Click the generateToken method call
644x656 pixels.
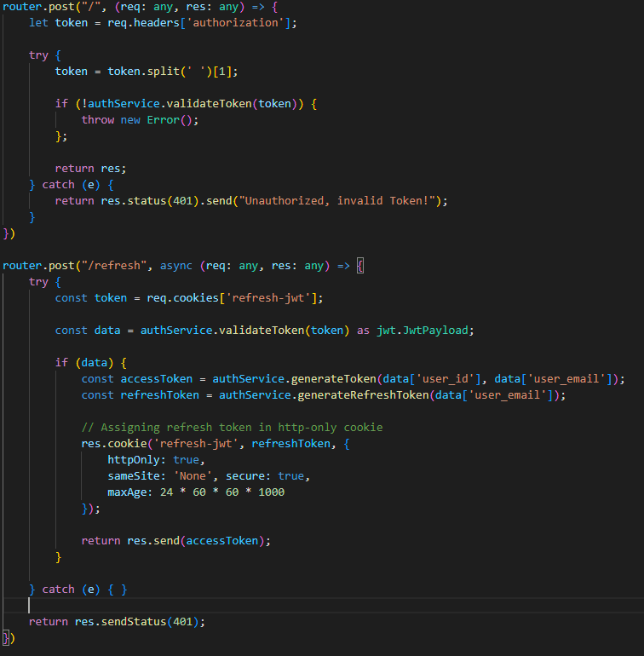coord(334,379)
